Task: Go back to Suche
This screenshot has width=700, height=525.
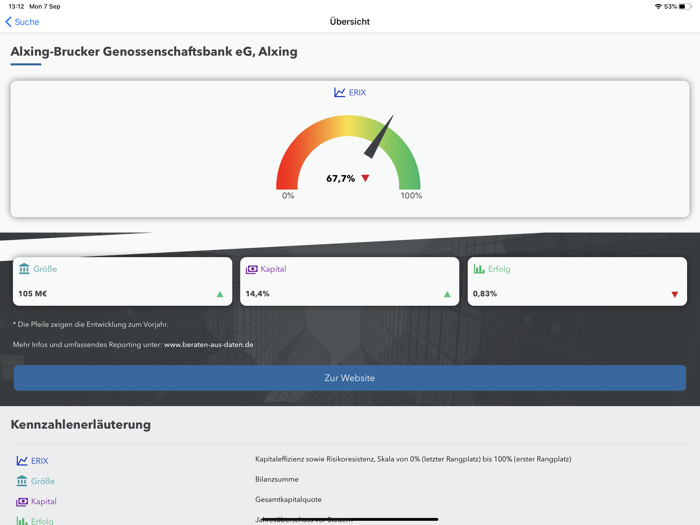Action: [22, 22]
